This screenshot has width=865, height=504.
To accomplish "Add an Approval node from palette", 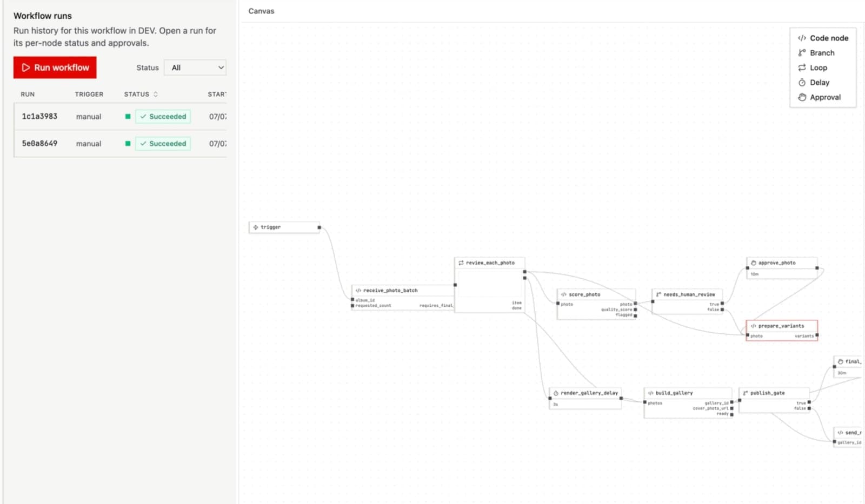I will pyautogui.click(x=820, y=97).
